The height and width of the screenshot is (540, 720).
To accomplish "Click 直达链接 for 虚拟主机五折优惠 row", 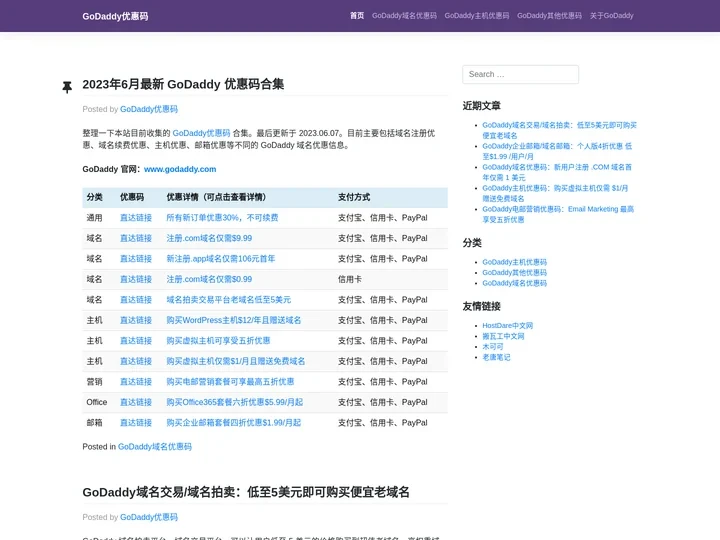I will point(136,341).
